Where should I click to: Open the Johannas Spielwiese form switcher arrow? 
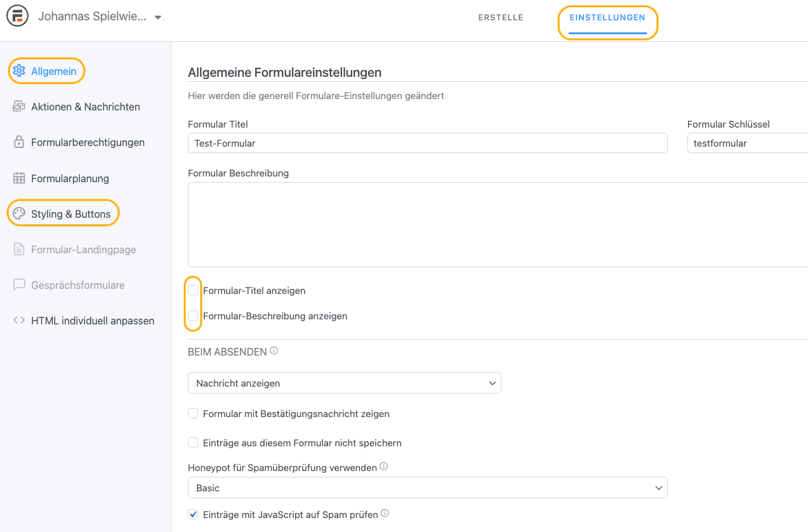tap(158, 17)
